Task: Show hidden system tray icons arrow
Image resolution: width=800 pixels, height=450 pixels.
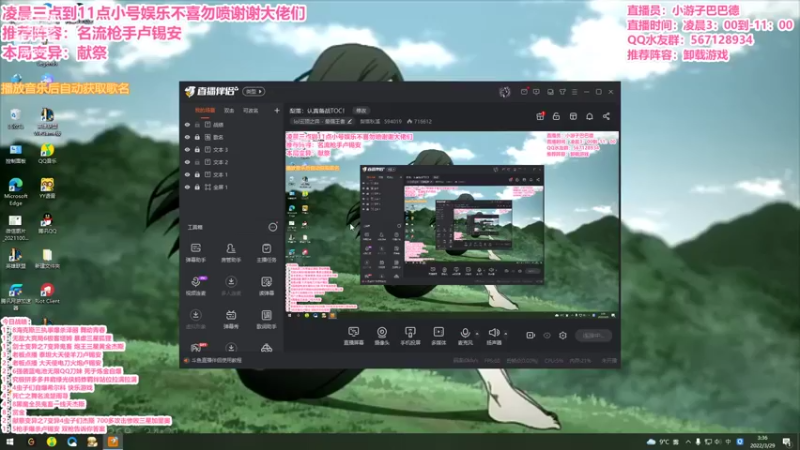Action: coord(688,442)
